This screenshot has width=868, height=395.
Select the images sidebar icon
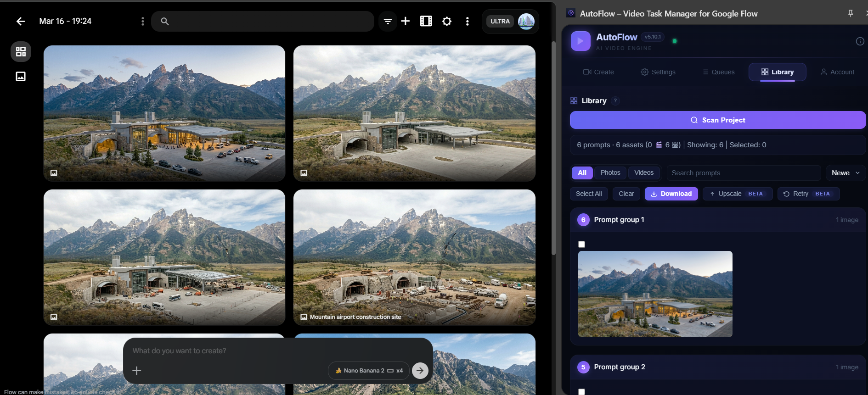(x=21, y=76)
